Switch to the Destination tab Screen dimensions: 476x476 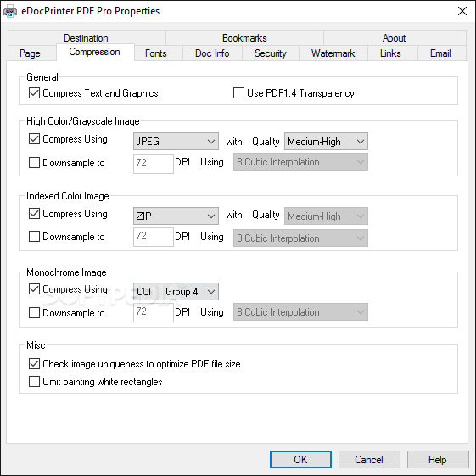[87, 38]
